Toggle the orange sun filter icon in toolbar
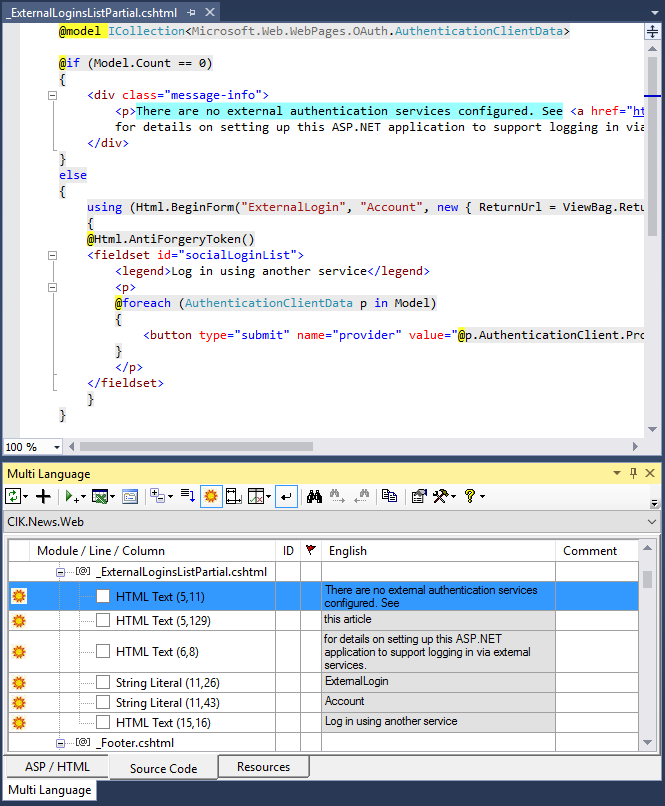Image resolution: width=665 pixels, height=806 pixels. 211,496
